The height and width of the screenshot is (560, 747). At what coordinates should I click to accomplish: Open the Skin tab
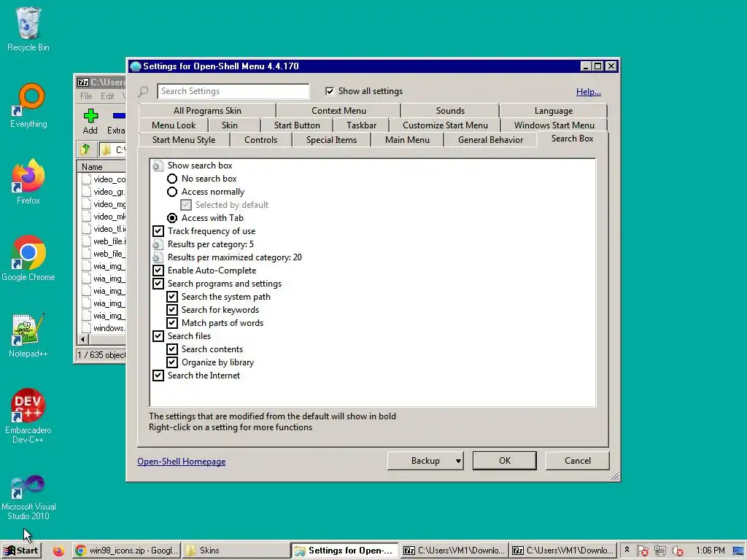click(x=229, y=125)
